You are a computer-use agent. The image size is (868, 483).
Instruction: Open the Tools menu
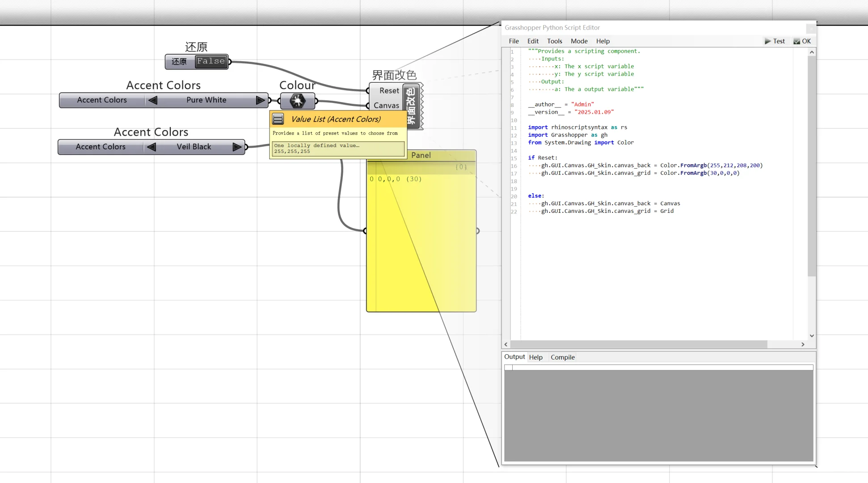pos(554,41)
